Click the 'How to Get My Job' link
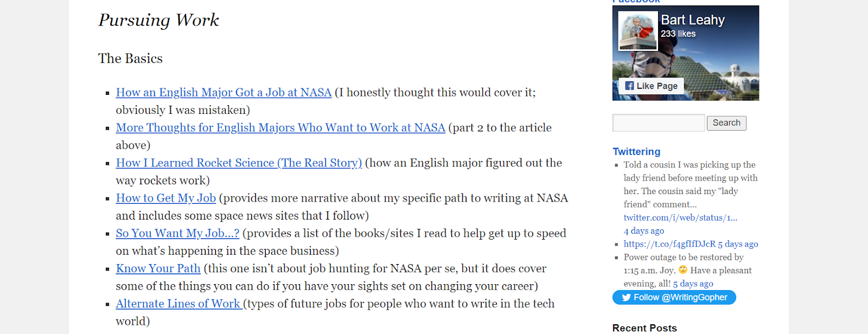The width and height of the screenshot is (868, 334). coord(165,198)
